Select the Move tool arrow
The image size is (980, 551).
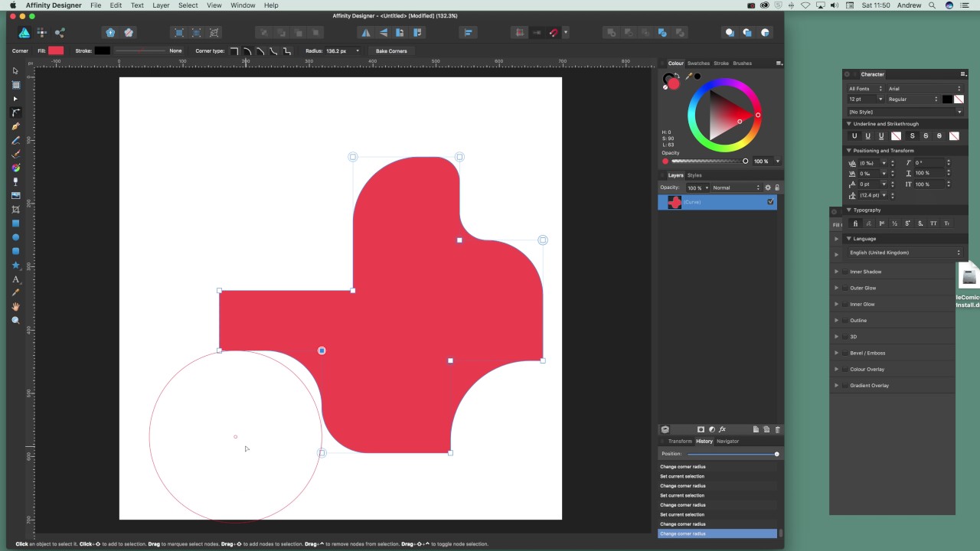click(15, 71)
